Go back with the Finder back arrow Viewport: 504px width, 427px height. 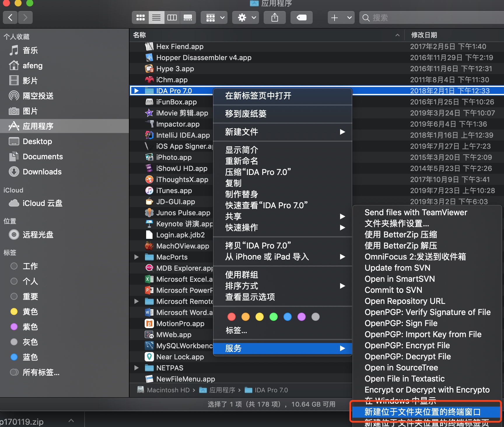pyautogui.click(x=10, y=17)
